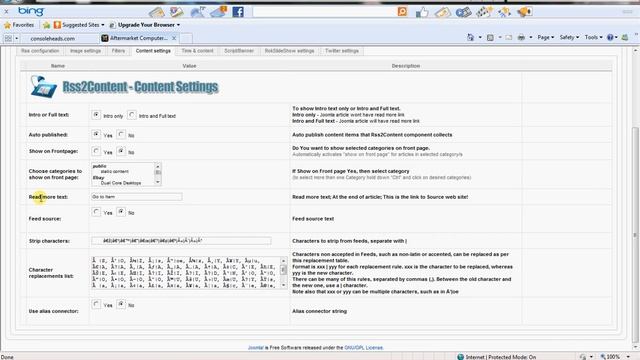Switch to the RokSlideShow settings tab
This screenshot has width=640, height=360.
click(x=289, y=51)
